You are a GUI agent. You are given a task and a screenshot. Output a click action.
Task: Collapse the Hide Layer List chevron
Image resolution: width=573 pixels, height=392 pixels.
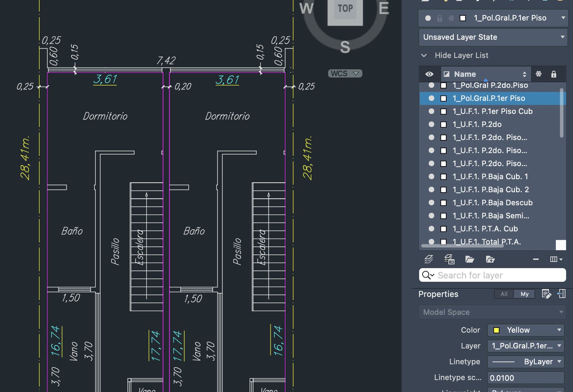click(424, 55)
